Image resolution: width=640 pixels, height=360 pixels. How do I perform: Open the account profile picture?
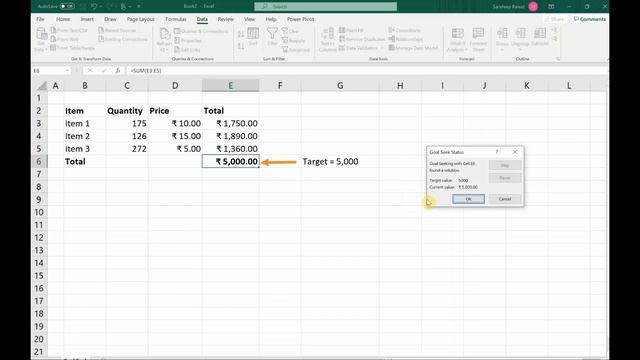pyautogui.click(x=533, y=7)
